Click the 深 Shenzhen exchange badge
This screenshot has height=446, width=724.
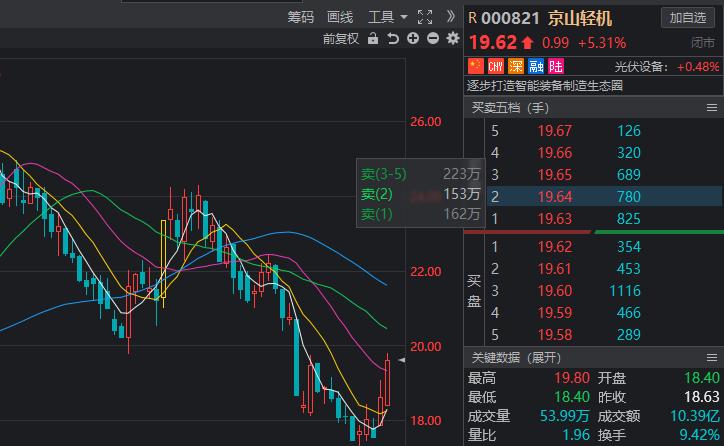pyautogui.click(x=515, y=66)
